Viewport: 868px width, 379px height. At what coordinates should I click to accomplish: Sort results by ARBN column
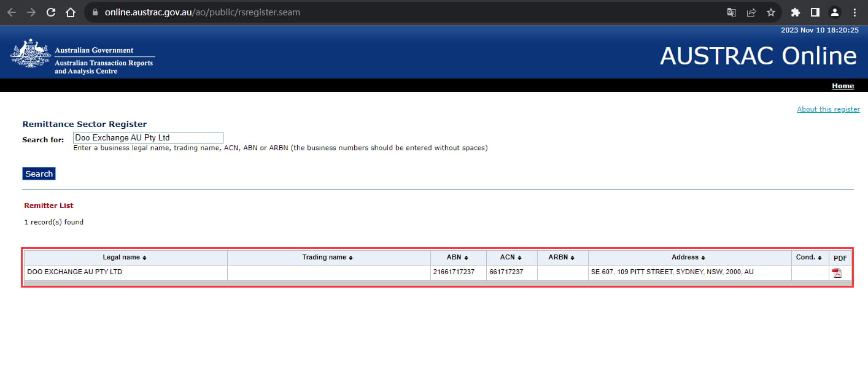tap(562, 258)
